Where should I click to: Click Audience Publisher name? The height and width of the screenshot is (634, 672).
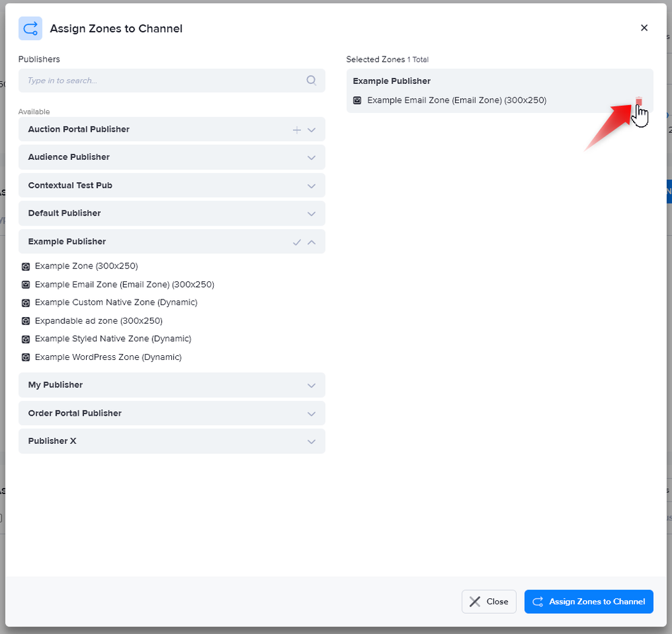(69, 157)
